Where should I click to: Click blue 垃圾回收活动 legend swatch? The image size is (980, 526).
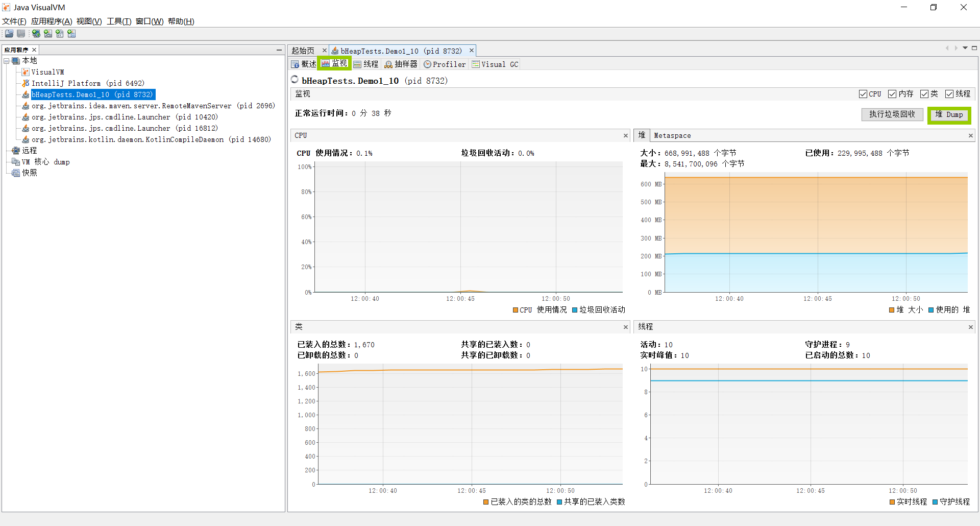pos(575,310)
